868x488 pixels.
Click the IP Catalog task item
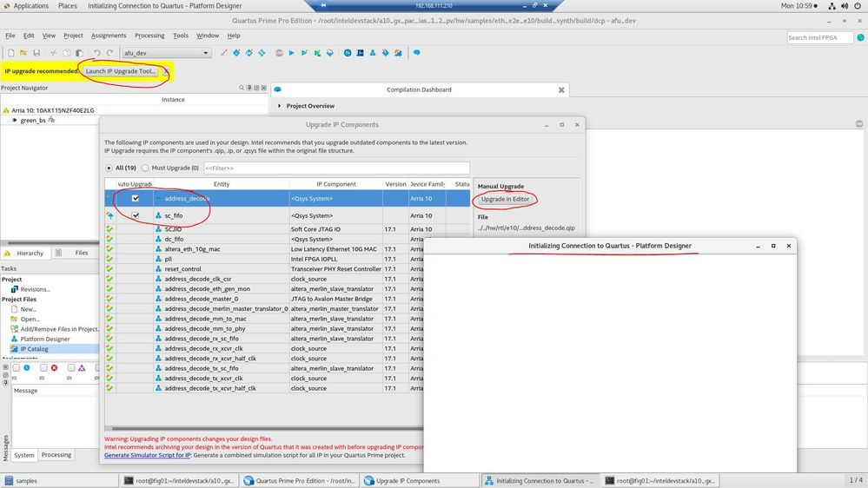[34, 349]
